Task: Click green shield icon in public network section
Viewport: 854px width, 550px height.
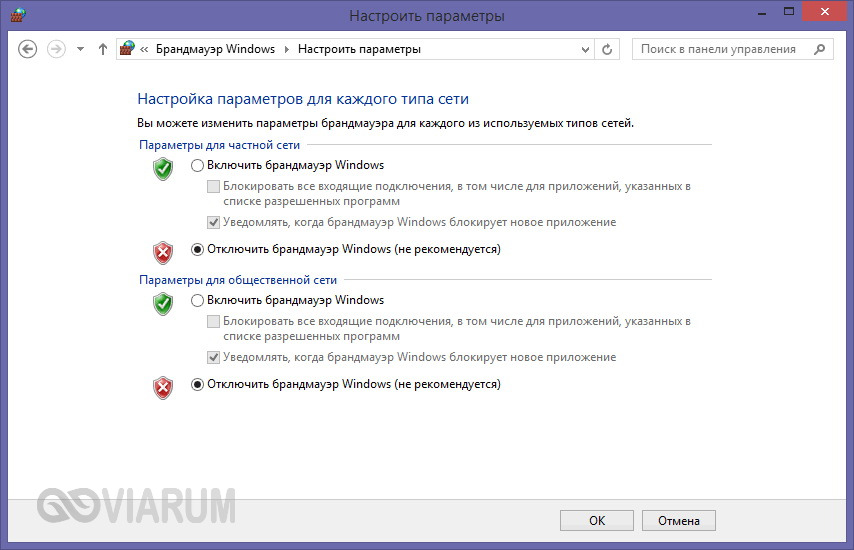Action: pyautogui.click(x=163, y=304)
